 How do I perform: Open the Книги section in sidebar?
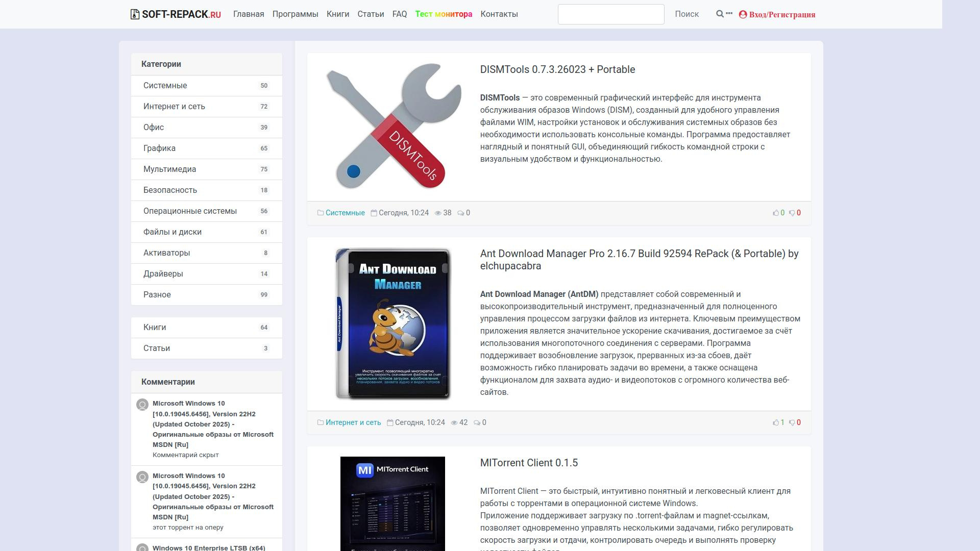coord(155,327)
